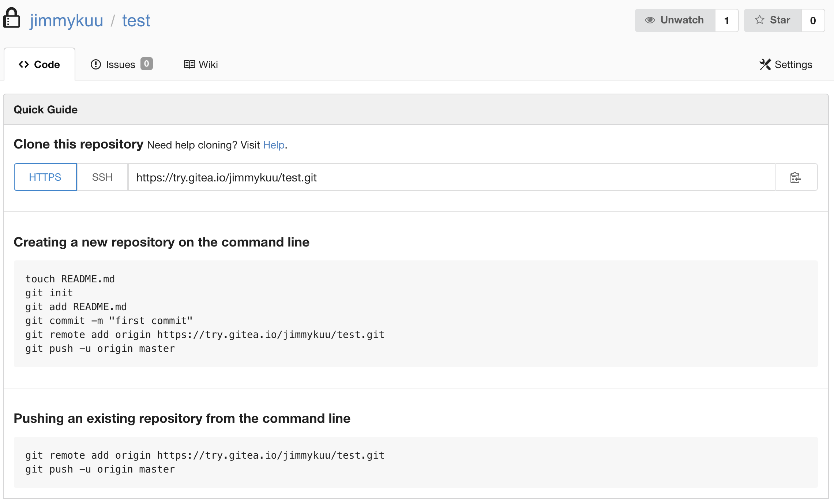Screen dimensions: 834x504
Task: Copy clone URL with clipboard icon
Action: click(795, 177)
